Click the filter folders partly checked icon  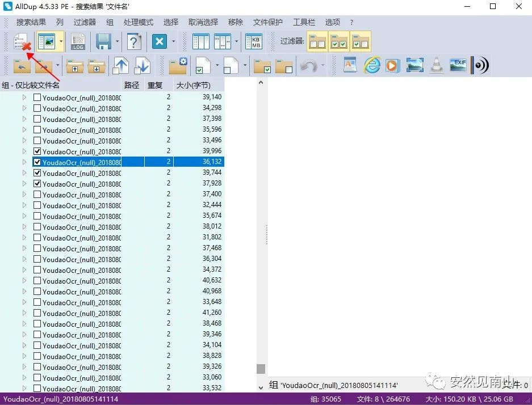(360, 41)
